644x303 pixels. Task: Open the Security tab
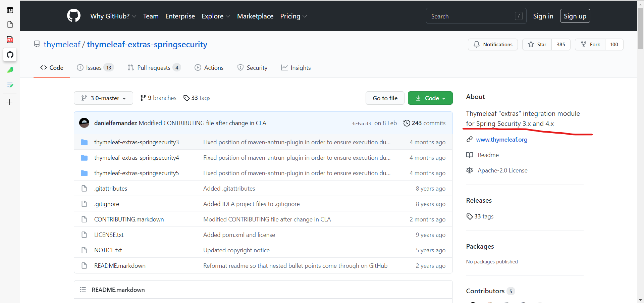click(x=252, y=67)
